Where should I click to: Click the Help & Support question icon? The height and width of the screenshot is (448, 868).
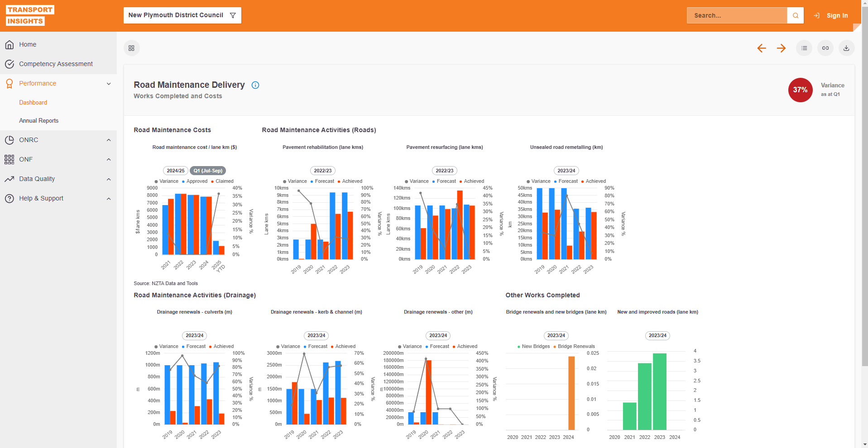(x=10, y=198)
